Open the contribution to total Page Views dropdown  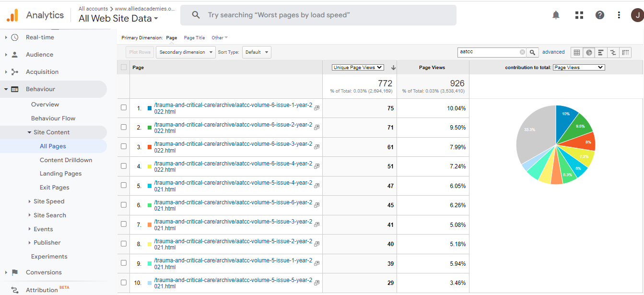(579, 68)
